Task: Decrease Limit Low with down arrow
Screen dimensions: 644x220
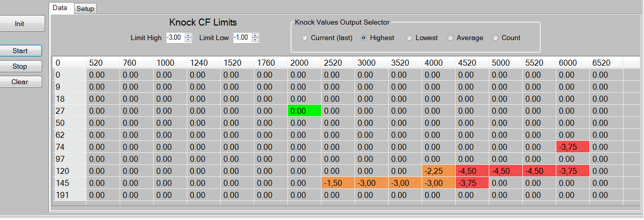Action: 255,40
